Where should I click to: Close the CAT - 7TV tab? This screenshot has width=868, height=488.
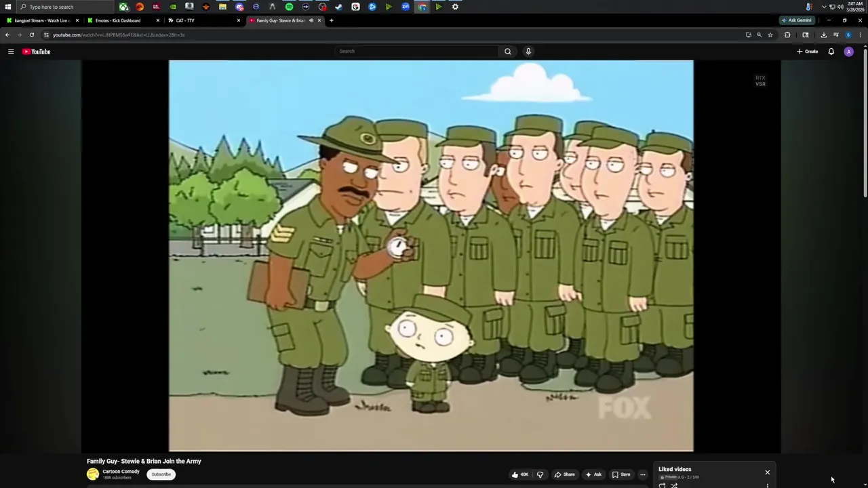tap(238, 20)
